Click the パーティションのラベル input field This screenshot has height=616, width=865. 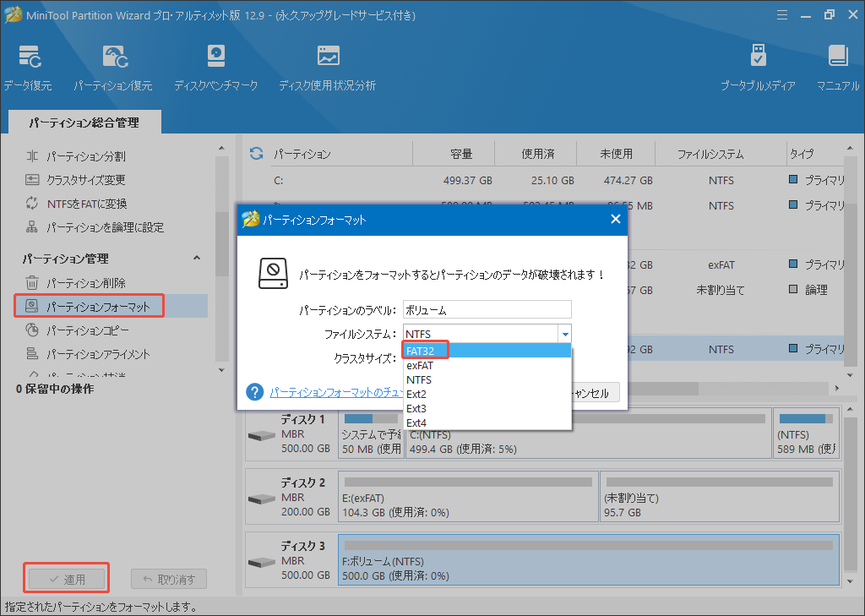tap(487, 309)
